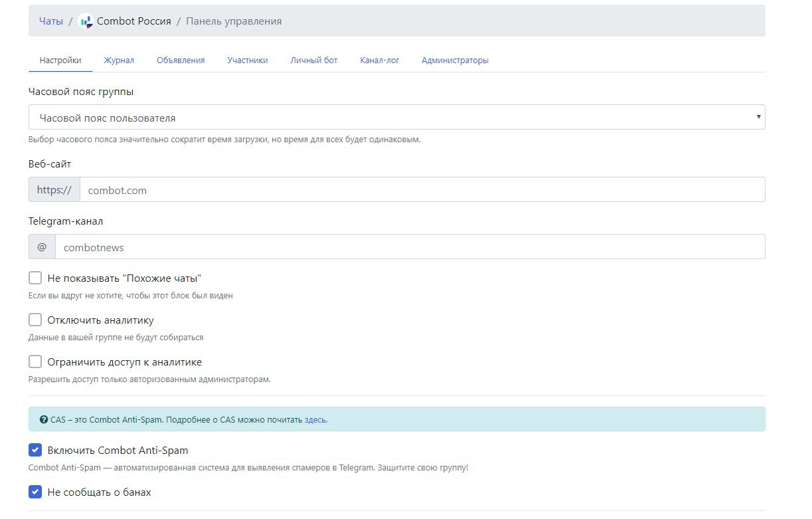Image resolution: width=812 pixels, height=519 pixels.
Task: Select the Настройки tab
Action: [x=60, y=60]
